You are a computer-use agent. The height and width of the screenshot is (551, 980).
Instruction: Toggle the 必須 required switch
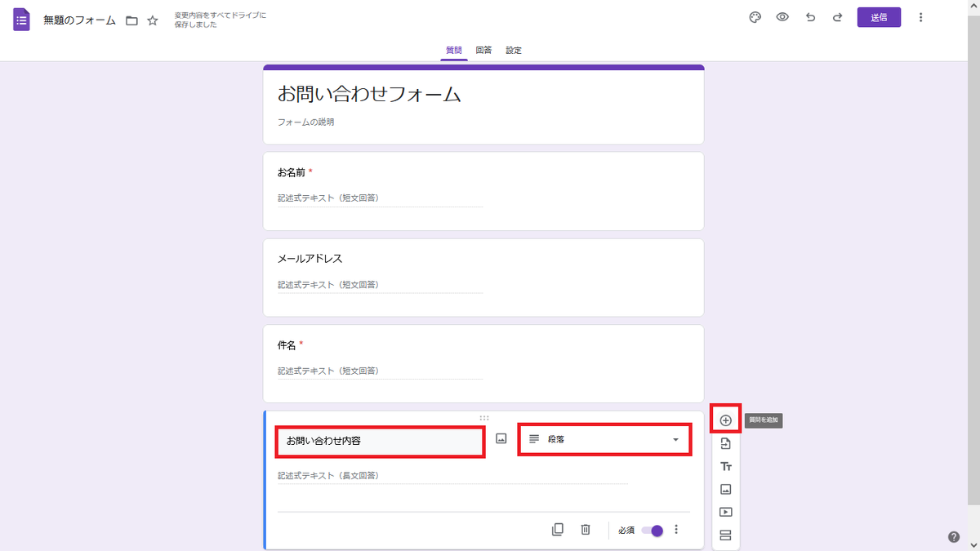(653, 530)
